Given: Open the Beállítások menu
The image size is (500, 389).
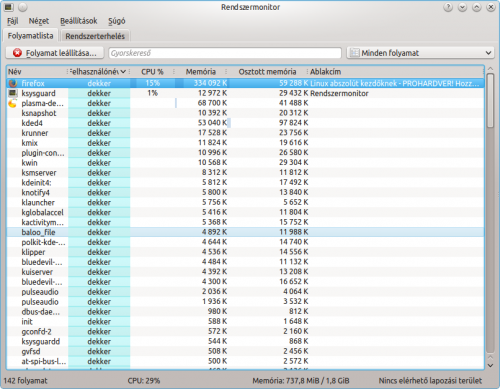Looking at the screenshot, I should click(79, 21).
